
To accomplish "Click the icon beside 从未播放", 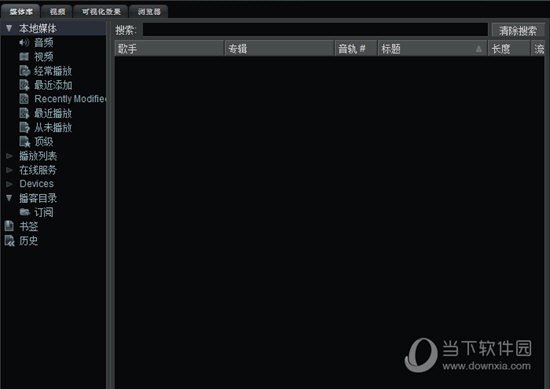I will 24,127.
